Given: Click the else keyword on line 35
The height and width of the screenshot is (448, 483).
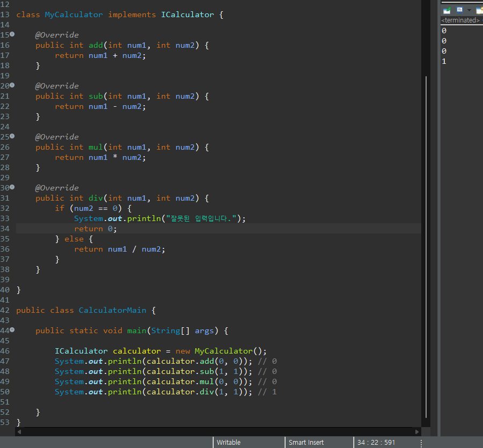Looking at the screenshot, I should click(x=74, y=239).
